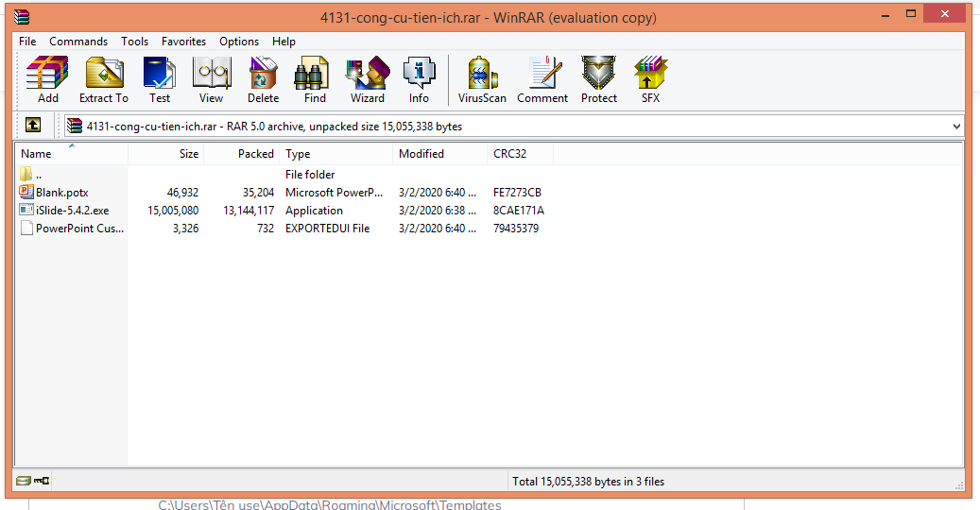Screen dimensions: 980x510
Task: Open the File menu
Action: pyautogui.click(x=27, y=42)
